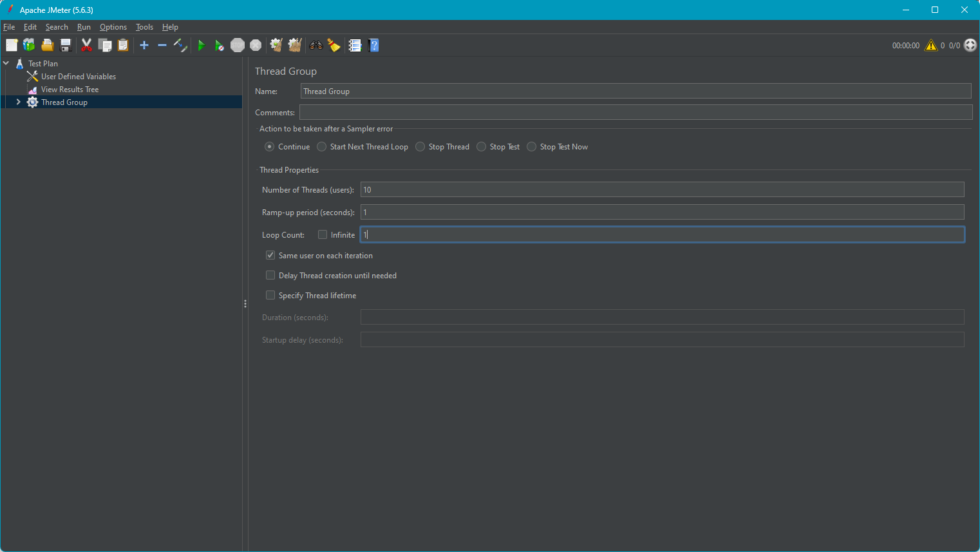Click the warning triangle log icon
The width and height of the screenshot is (980, 552).
point(931,45)
